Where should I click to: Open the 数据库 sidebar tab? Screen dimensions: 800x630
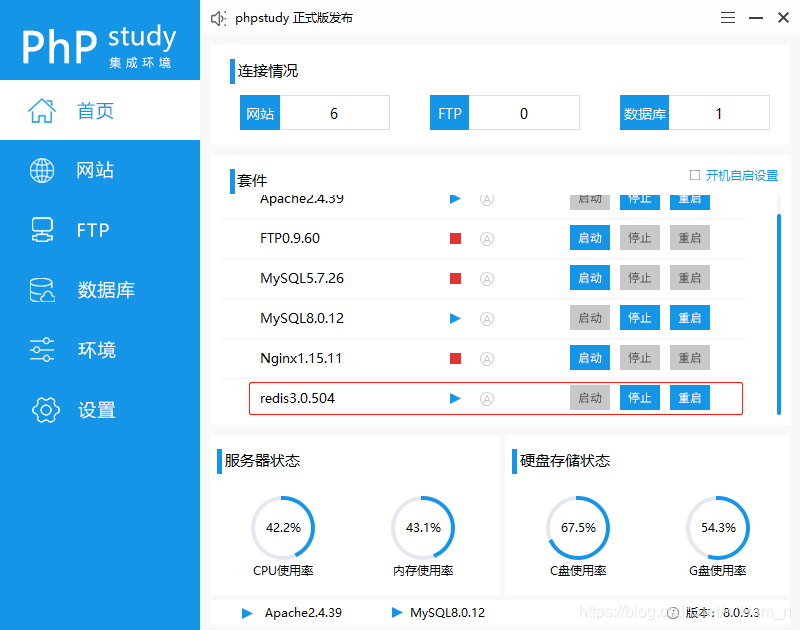click(100, 290)
